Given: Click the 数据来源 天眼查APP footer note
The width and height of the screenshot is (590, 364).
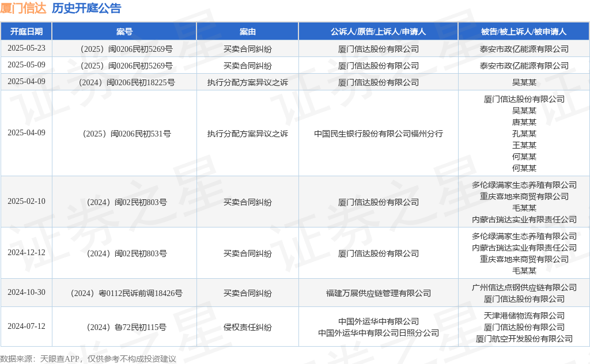Looking at the screenshot, I should 88,359.
